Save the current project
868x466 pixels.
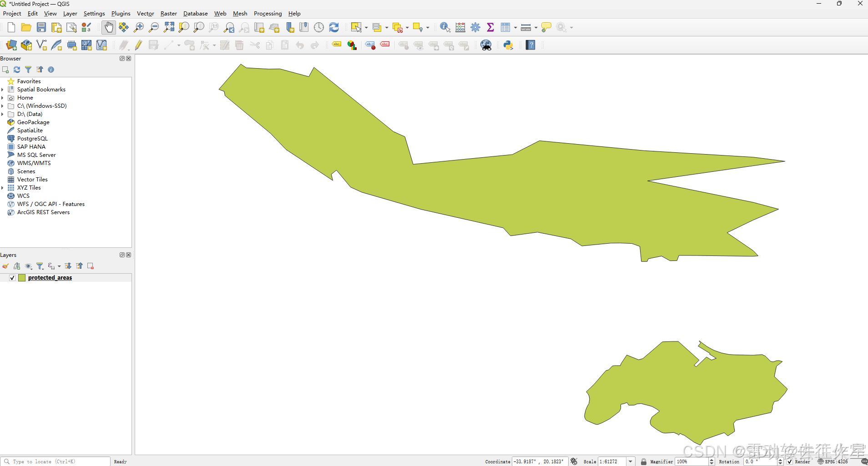(x=41, y=27)
